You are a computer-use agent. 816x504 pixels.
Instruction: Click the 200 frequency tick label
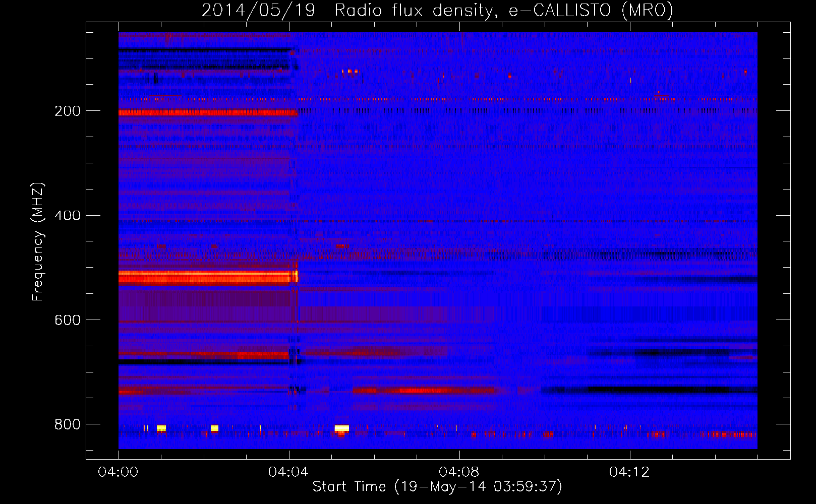68,111
